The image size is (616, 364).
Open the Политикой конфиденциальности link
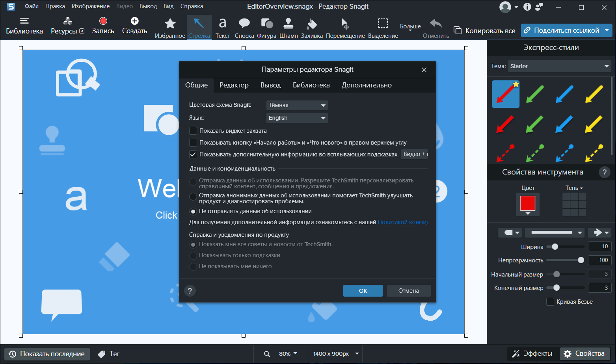[403, 222]
